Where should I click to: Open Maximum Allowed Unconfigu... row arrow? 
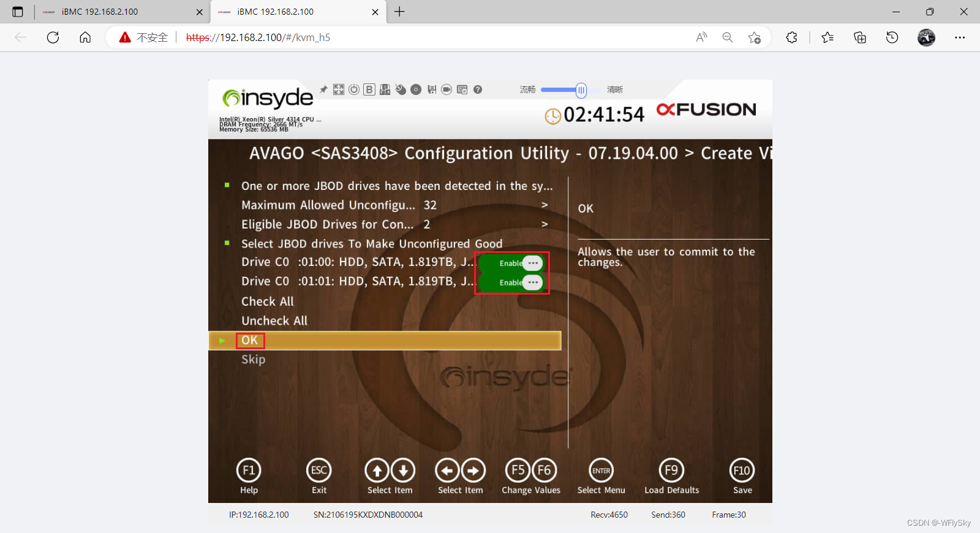[545, 205]
